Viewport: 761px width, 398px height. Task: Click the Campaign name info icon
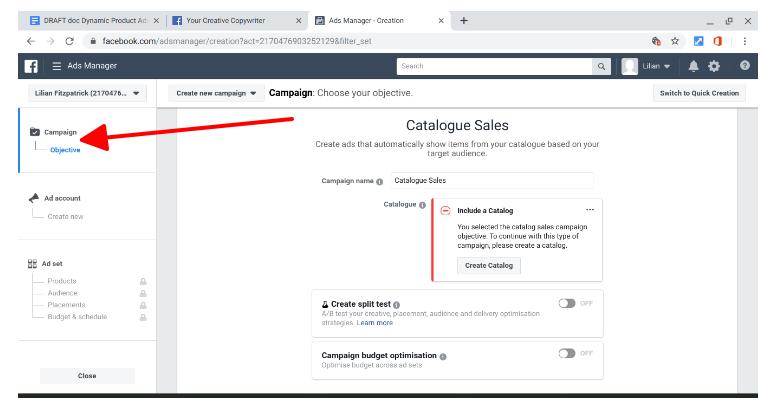(380, 182)
